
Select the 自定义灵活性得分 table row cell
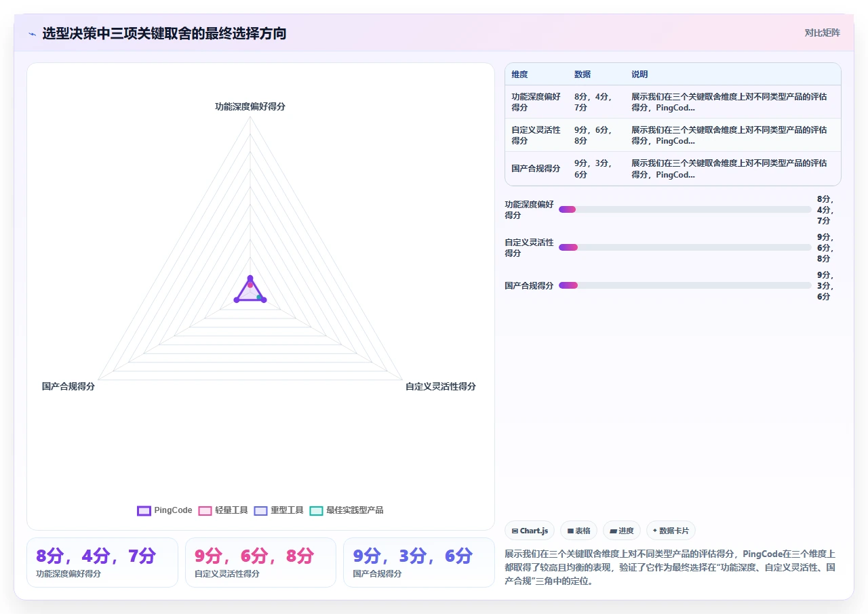coord(536,136)
